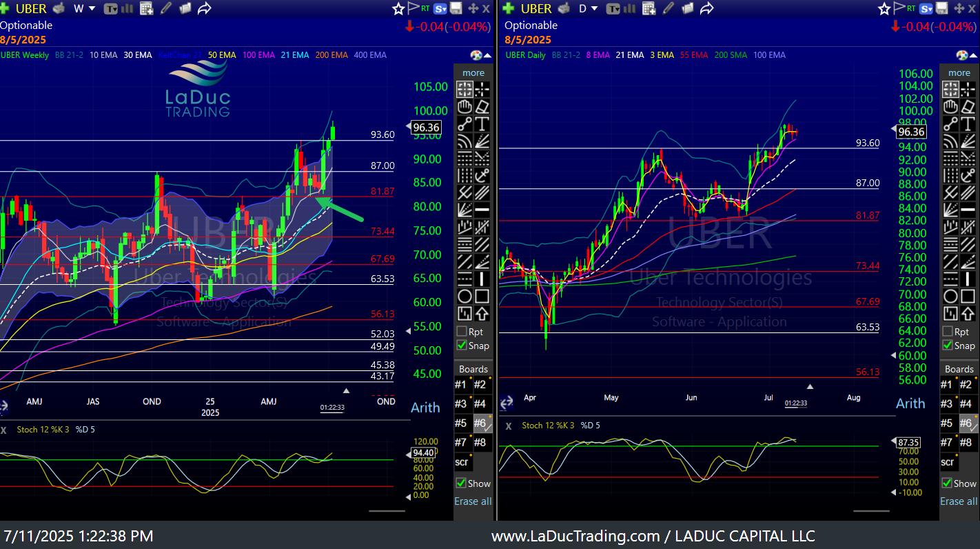The width and height of the screenshot is (980, 549).
Task: Toggle the Show checkbox in the daily palette
Action: click(948, 483)
